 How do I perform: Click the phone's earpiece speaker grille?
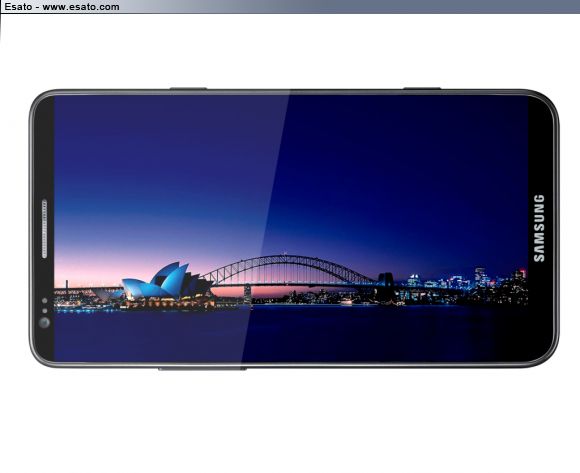point(44,229)
